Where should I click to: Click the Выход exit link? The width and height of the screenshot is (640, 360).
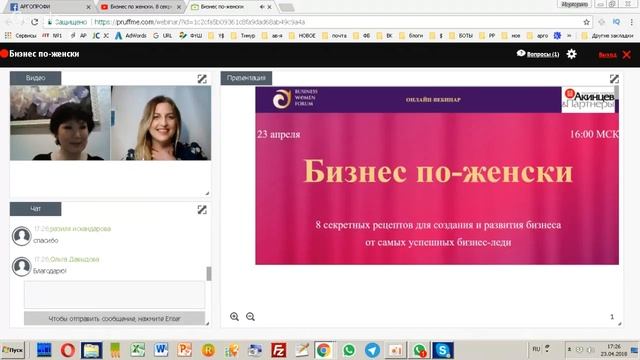click(x=607, y=55)
